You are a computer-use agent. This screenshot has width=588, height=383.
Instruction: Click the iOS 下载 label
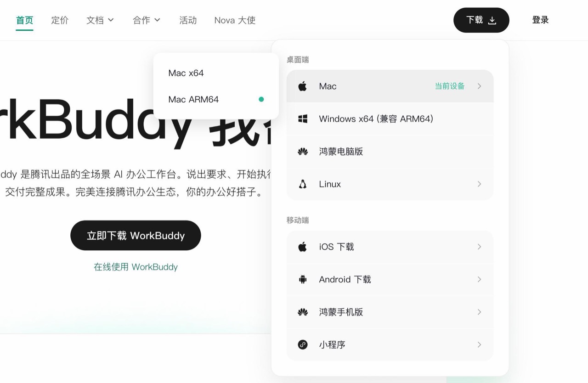pyautogui.click(x=336, y=247)
